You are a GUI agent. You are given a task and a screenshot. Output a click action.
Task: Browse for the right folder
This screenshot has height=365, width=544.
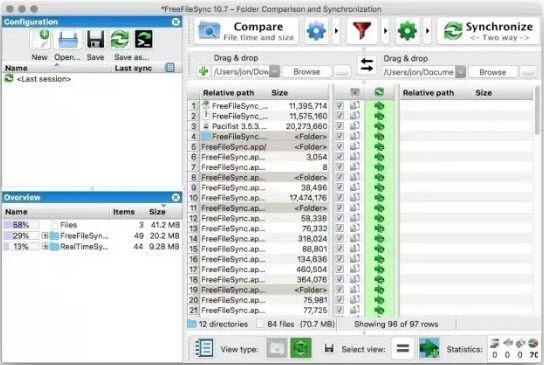coord(493,72)
